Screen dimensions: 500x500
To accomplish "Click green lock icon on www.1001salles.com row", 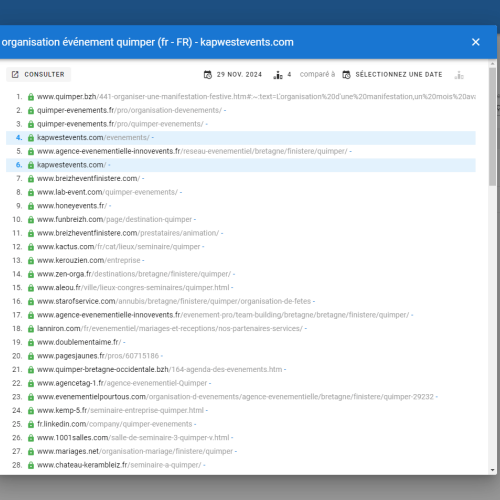I will pyautogui.click(x=31, y=438).
